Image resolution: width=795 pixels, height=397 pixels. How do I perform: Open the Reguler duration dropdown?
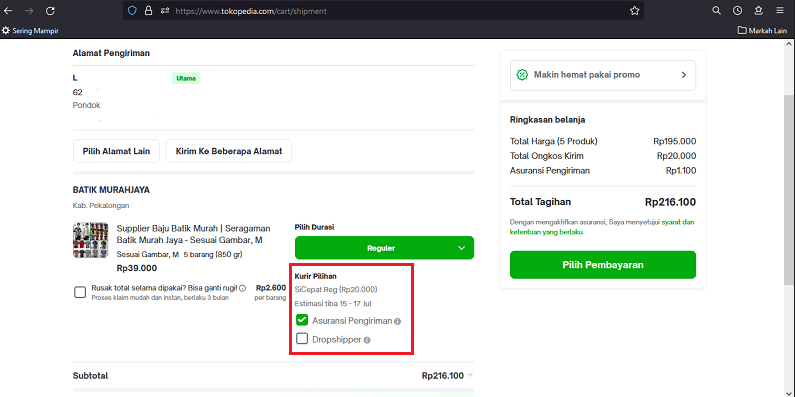pos(384,248)
